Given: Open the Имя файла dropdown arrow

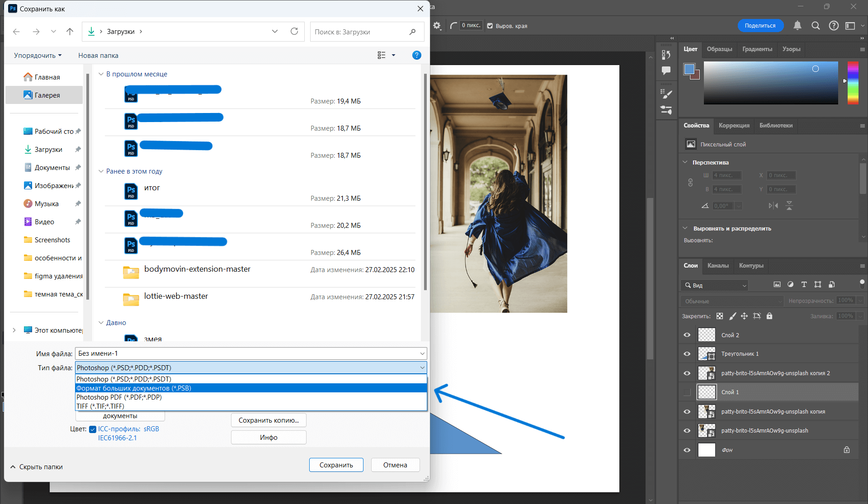Looking at the screenshot, I should tap(422, 353).
